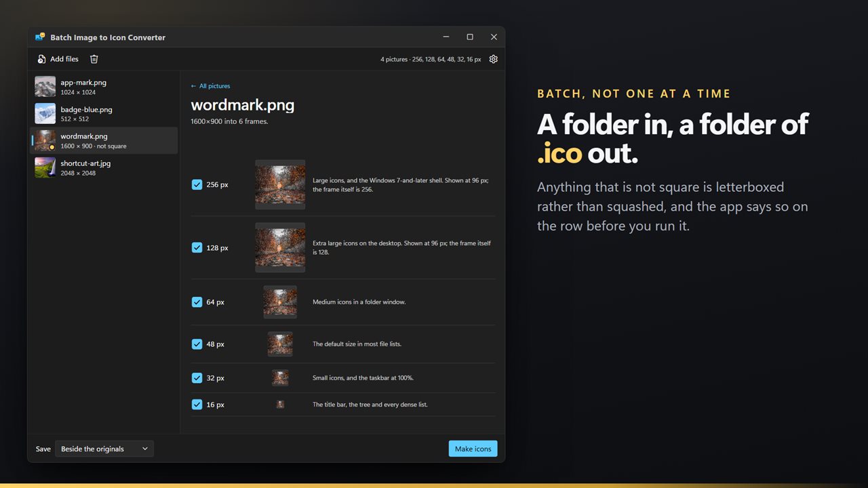The height and width of the screenshot is (488, 868).
Task: Click the "Extra large icons on the desktop" text
Action: [x=401, y=247]
